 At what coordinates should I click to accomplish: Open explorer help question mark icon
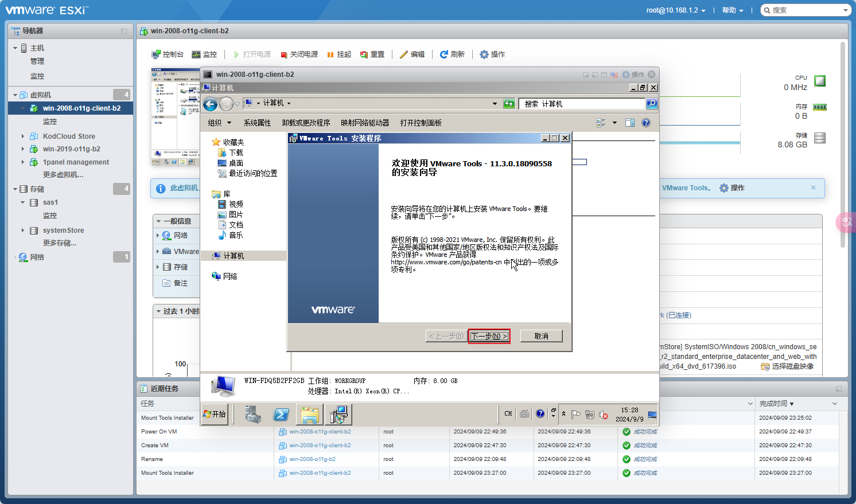click(646, 123)
